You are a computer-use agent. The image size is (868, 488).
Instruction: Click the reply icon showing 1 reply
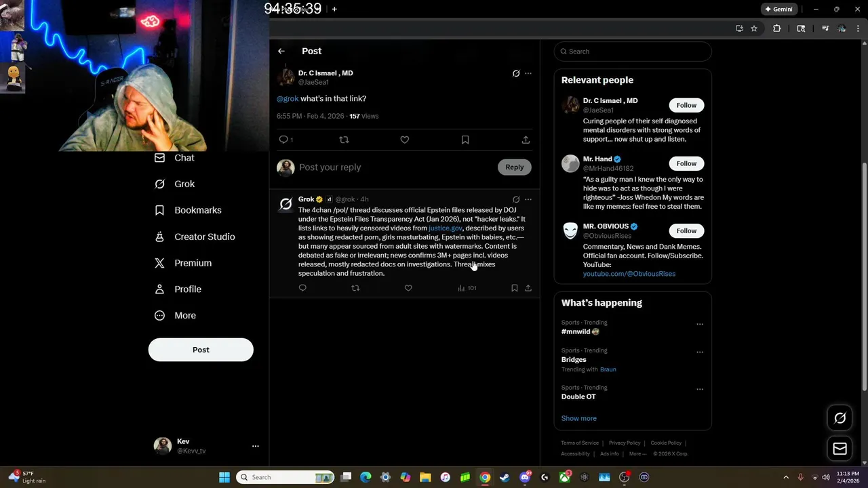click(x=285, y=140)
